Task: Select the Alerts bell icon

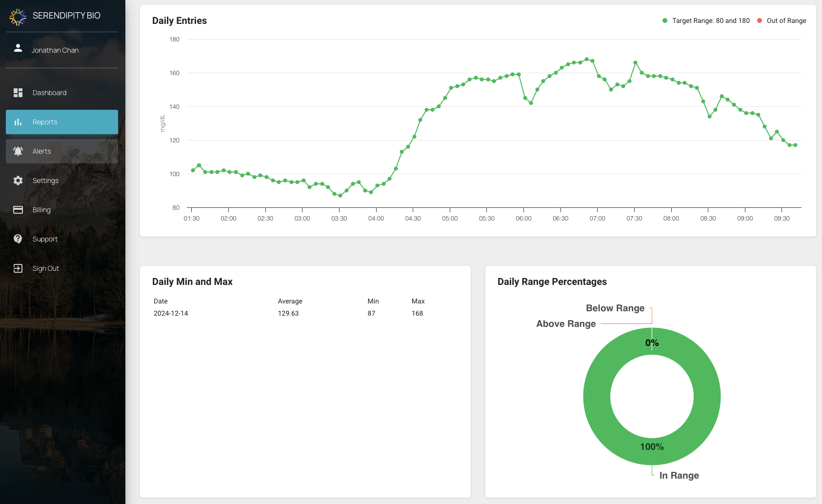Action: [18, 151]
